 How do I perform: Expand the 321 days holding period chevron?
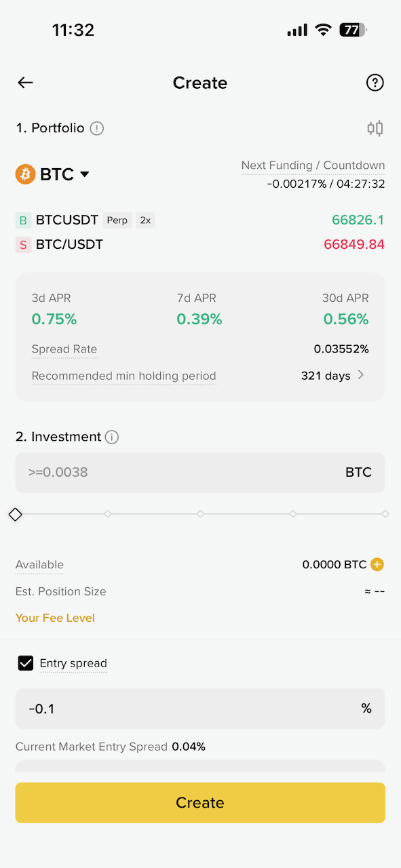[x=361, y=375]
